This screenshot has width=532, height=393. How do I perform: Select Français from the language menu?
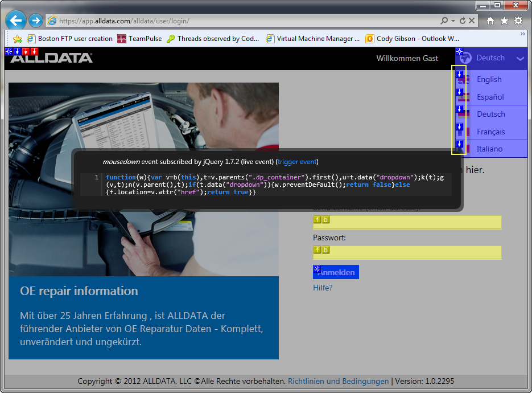pos(490,132)
